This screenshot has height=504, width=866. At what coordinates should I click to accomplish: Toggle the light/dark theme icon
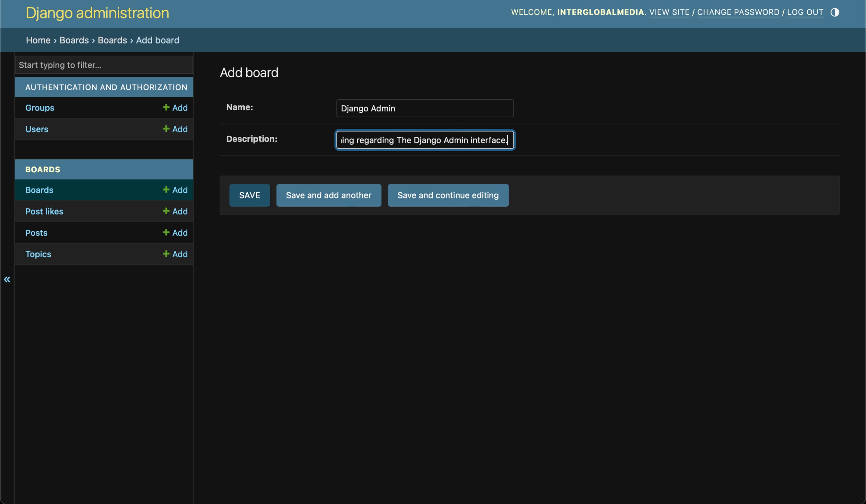tap(834, 12)
